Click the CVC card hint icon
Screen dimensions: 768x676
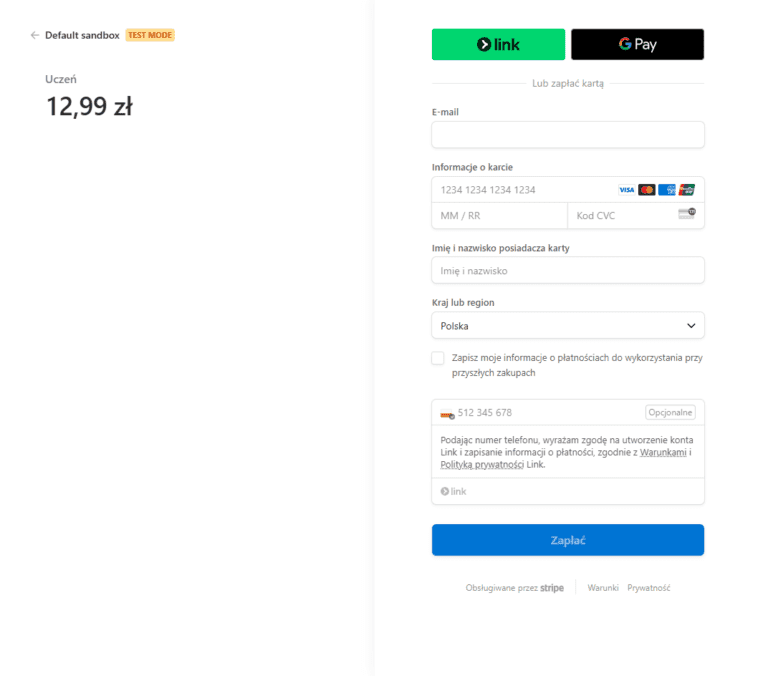(686, 213)
